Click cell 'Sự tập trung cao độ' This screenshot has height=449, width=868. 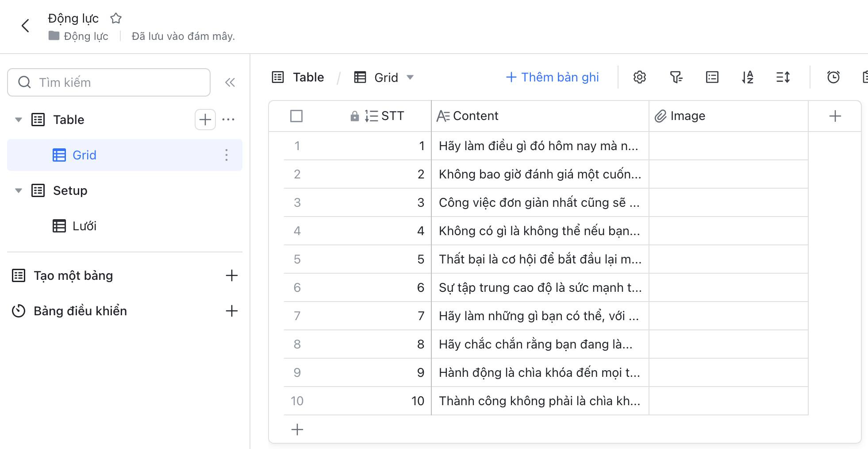tap(540, 287)
